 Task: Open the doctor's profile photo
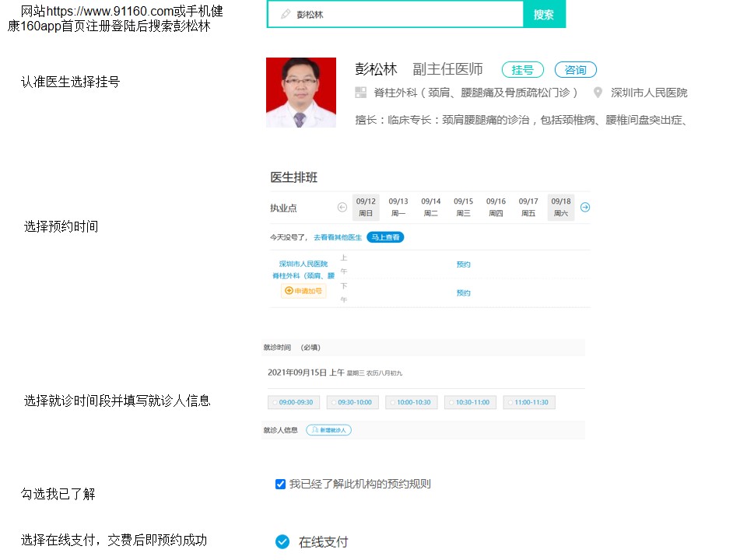pyautogui.click(x=300, y=92)
